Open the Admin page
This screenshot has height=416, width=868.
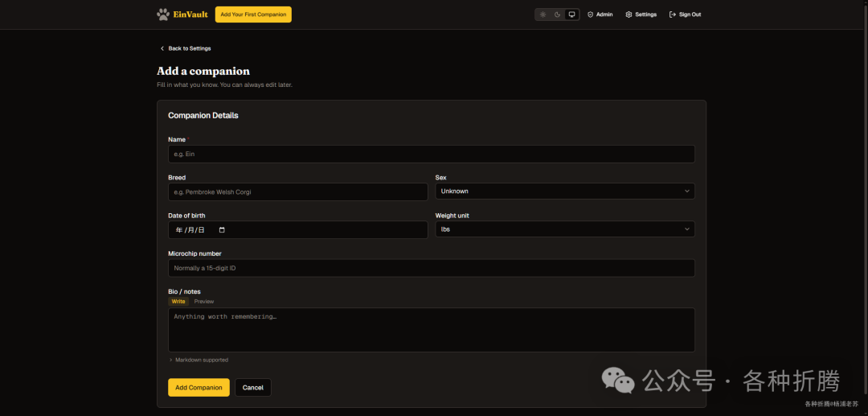[600, 14]
